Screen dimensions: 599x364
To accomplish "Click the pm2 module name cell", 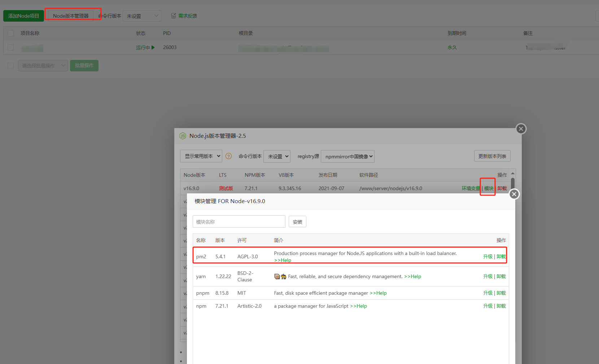I will (201, 256).
